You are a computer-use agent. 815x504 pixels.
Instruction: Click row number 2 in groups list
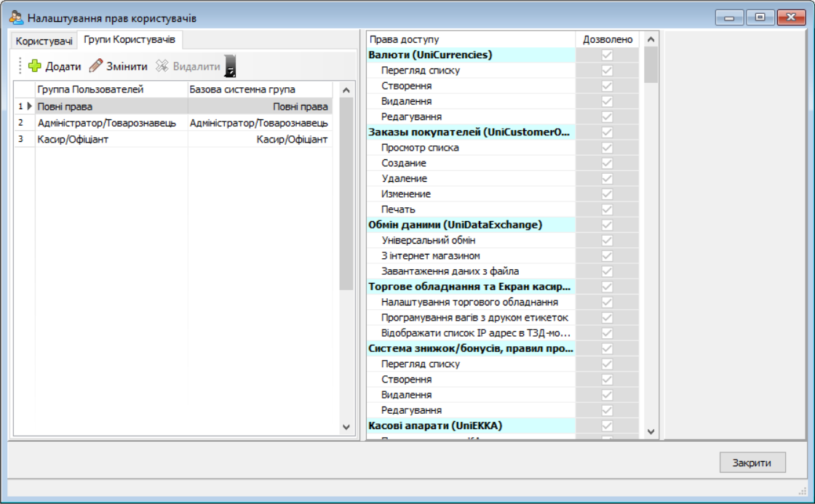pos(21,123)
